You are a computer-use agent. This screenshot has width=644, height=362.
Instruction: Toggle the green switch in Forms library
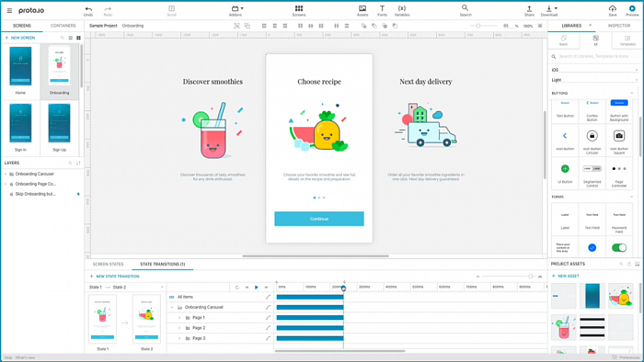point(619,248)
